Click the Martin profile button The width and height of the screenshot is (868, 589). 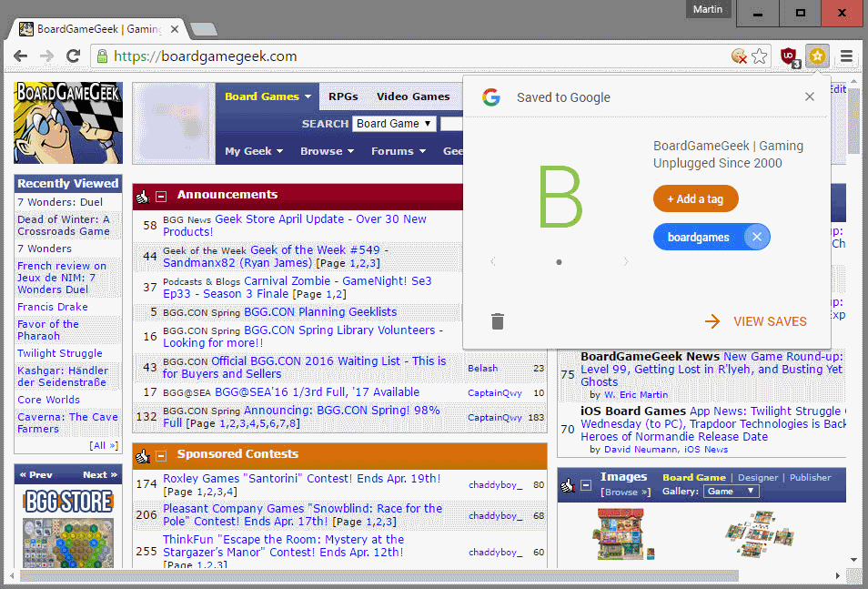coord(708,9)
